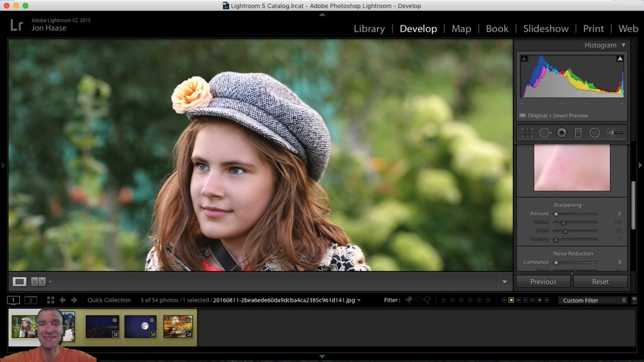This screenshot has height=362, width=644.
Task: Select the Spot Removal tool
Action: [545, 133]
